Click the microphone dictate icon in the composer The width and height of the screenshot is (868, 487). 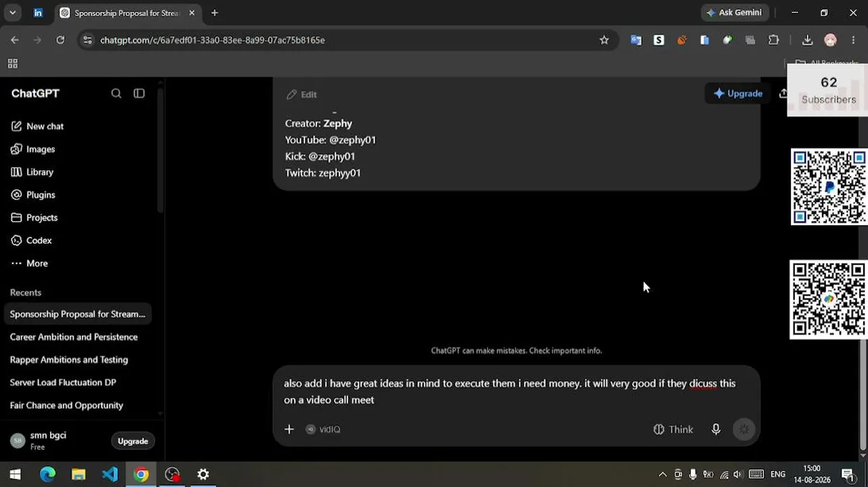(716, 430)
